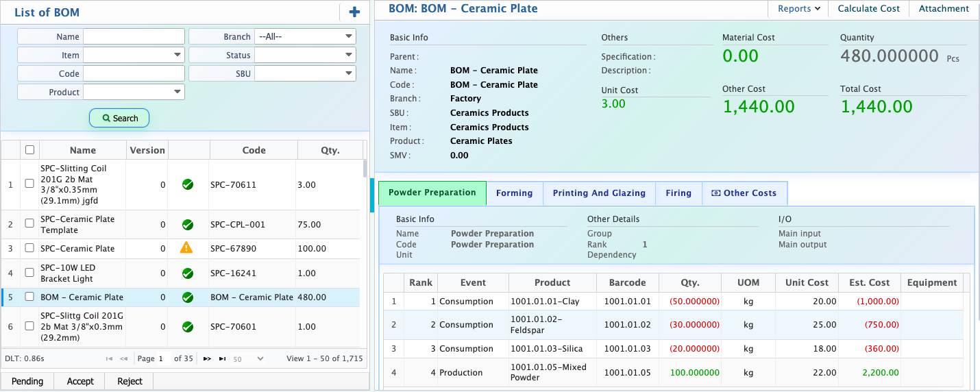This screenshot has height=392, width=980.
Task: Click Calculate Cost button
Action: click(869, 9)
